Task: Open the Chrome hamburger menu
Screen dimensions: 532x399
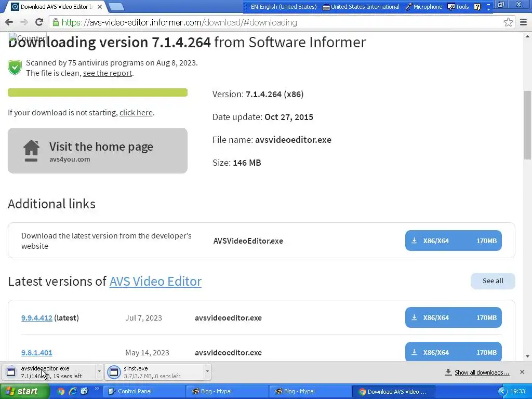Action: 523,22
